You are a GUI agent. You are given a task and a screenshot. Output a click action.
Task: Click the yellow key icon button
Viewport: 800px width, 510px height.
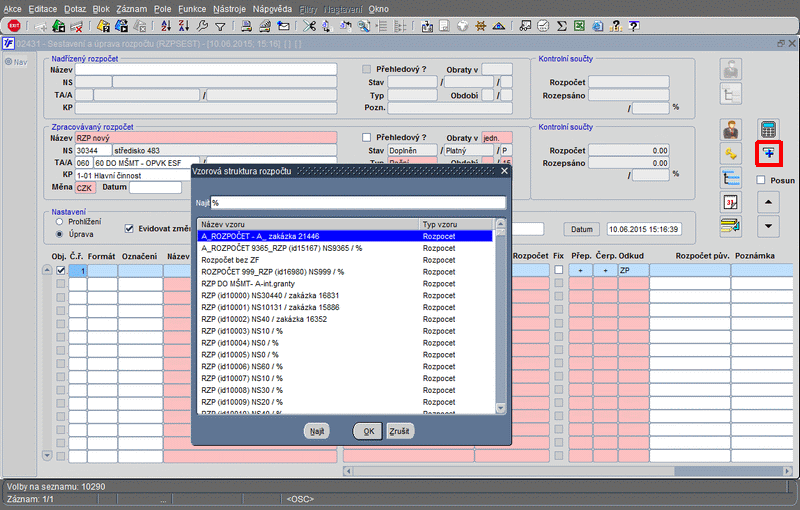click(x=731, y=153)
